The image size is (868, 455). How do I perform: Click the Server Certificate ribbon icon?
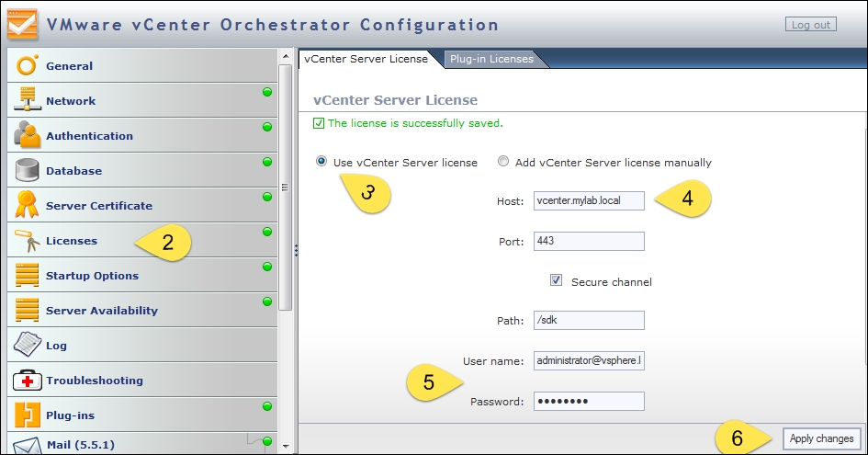pyautogui.click(x=27, y=204)
